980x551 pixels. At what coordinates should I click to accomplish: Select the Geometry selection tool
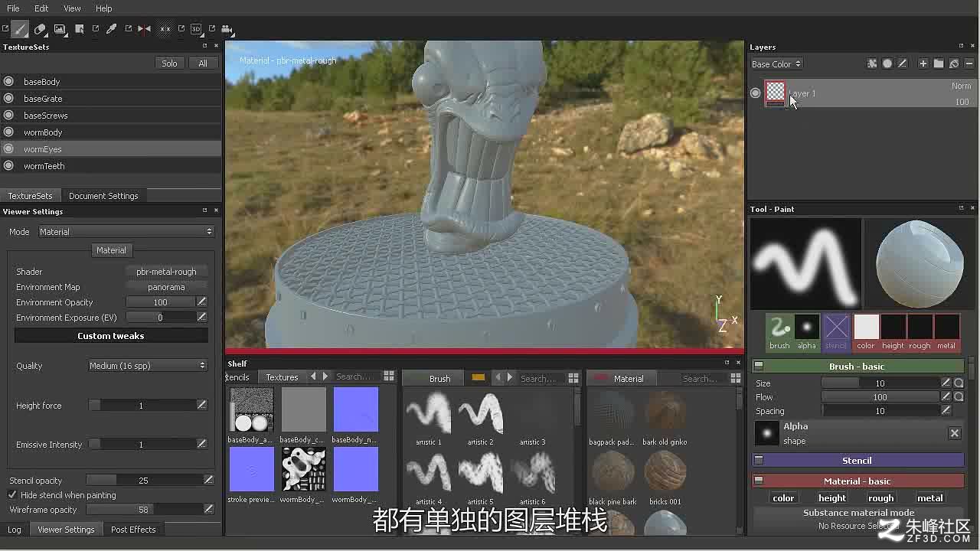80,29
